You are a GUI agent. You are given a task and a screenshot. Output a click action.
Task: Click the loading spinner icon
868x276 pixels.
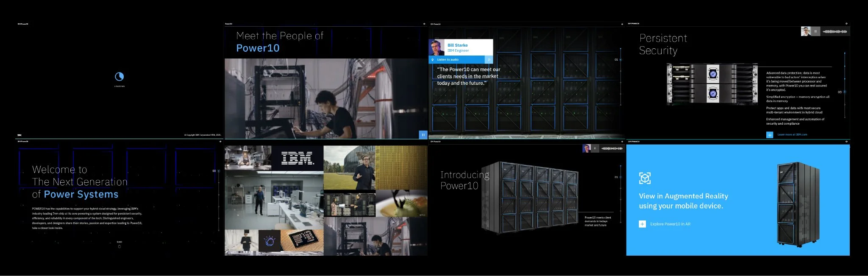[119, 76]
